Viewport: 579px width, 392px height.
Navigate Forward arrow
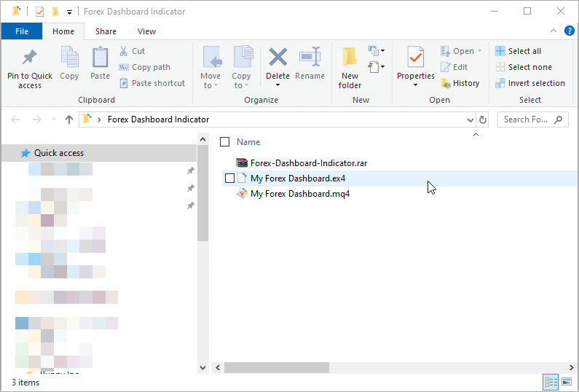pos(36,119)
